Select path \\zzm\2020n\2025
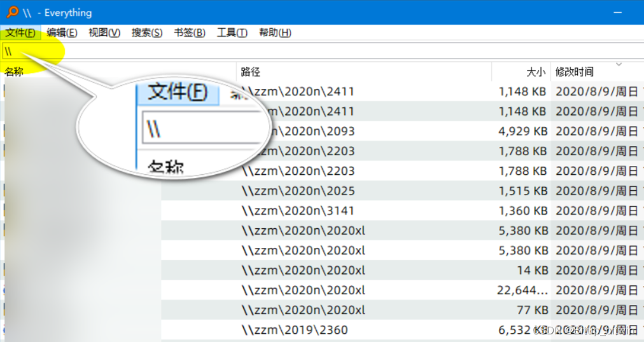This screenshot has height=342, width=644. pos(298,191)
